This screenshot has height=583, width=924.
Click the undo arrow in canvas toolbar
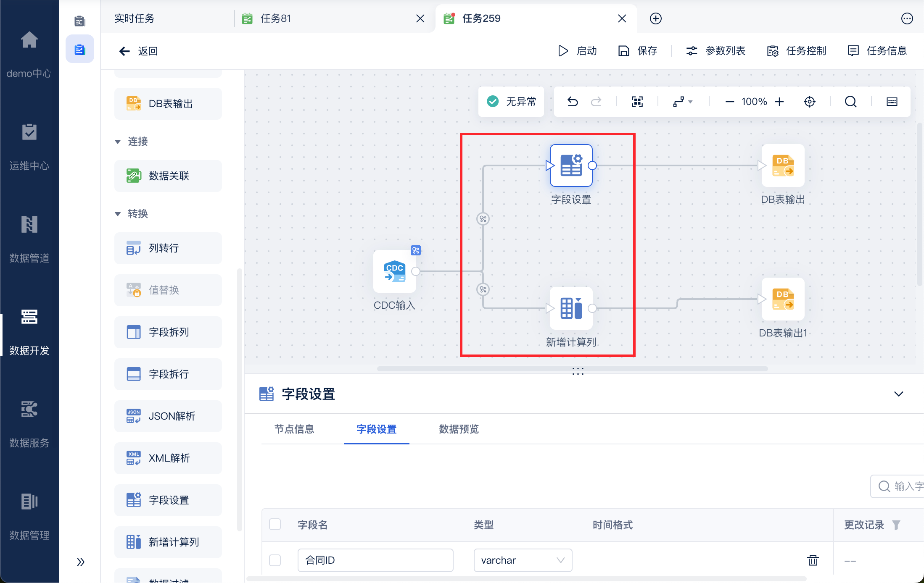pos(573,102)
